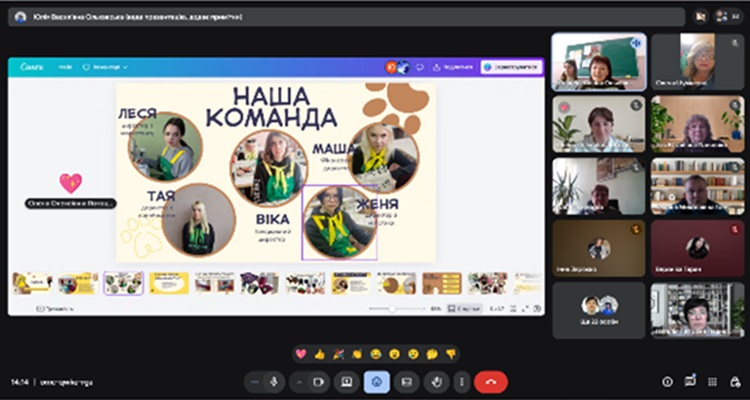Image resolution: width=750 pixels, height=400 pixels.
Task: Open the Canva file menu in header
Action: point(65,67)
